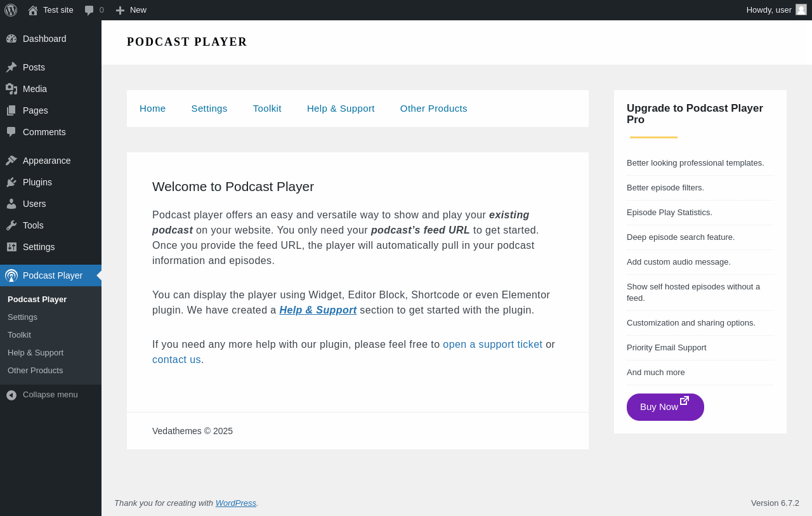This screenshot has width=812, height=516.
Task: Click the WordPress logo icon
Action: (11, 10)
